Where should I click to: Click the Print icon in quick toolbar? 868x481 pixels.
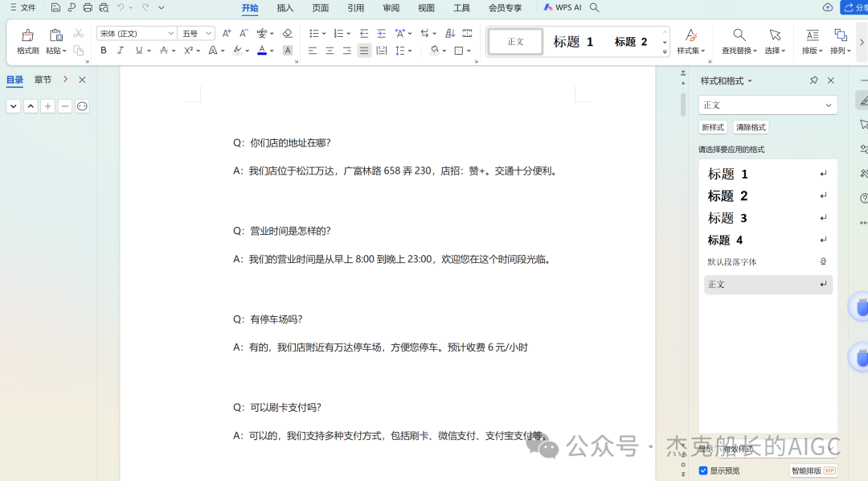pyautogui.click(x=88, y=8)
